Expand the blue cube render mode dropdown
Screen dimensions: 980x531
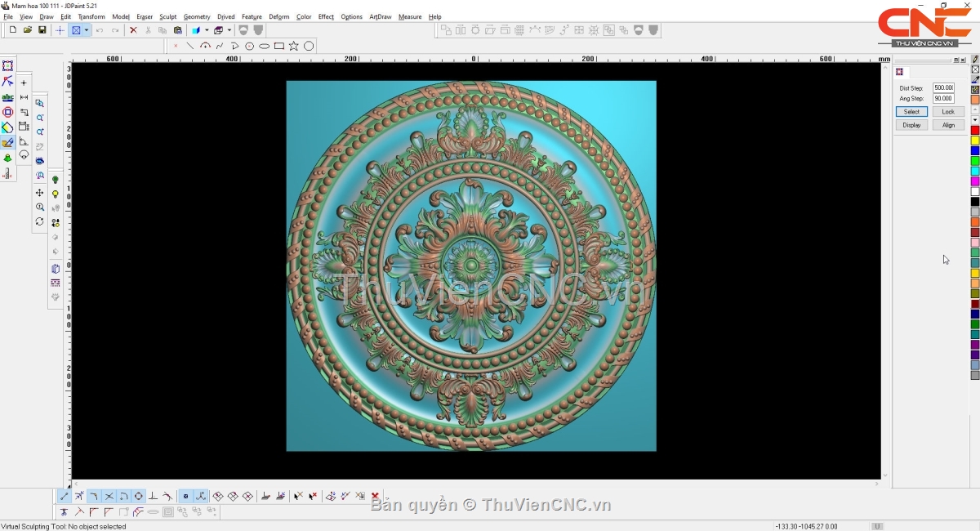pyautogui.click(x=207, y=30)
